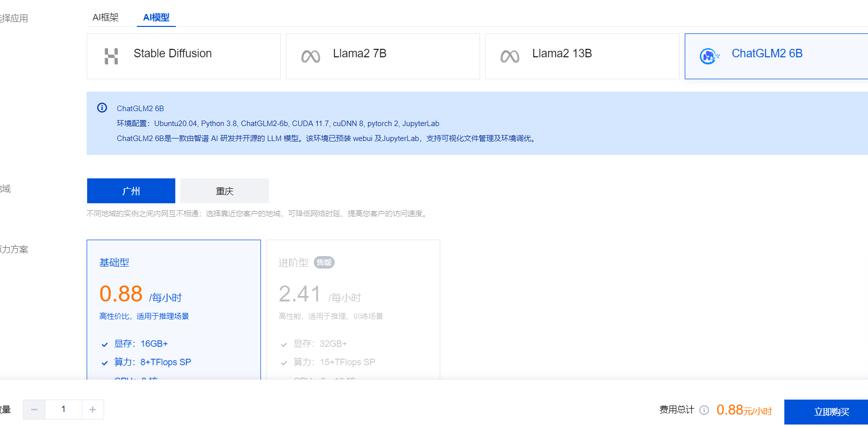
Task: Select the Llama2 13B model card
Action: (x=582, y=56)
